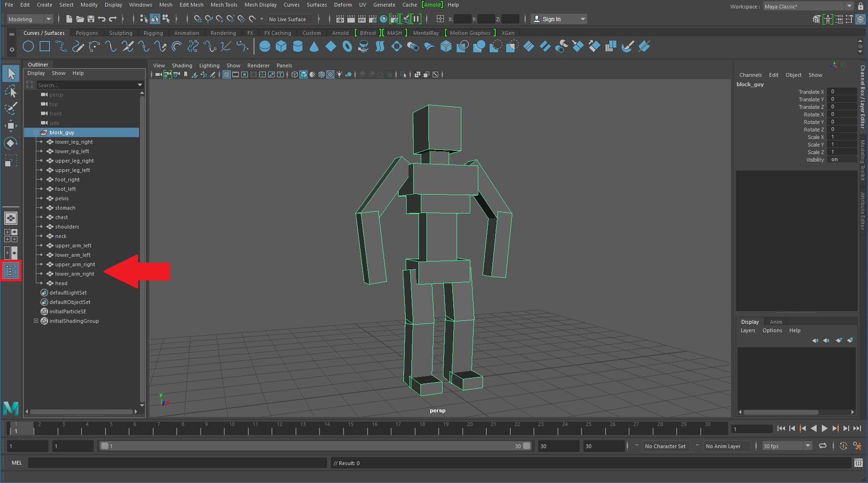Create a NURBS cube from the shelf

click(x=281, y=46)
